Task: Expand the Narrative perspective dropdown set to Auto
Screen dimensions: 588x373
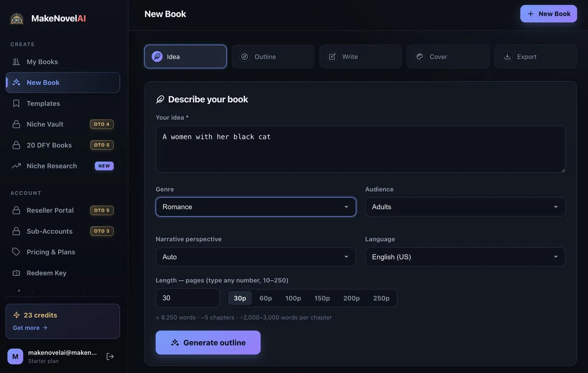Action: pyautogui.click(x=256, y=257)
